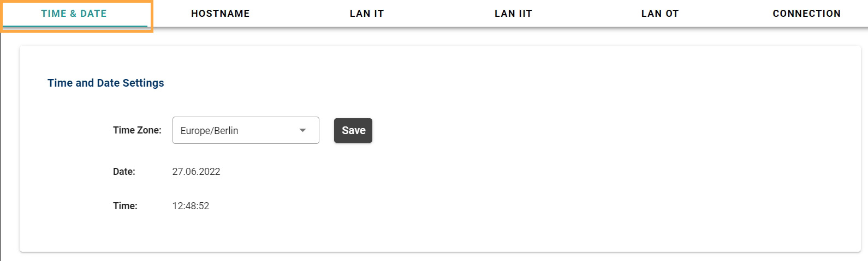Open the CONNECTION tab

806,14
